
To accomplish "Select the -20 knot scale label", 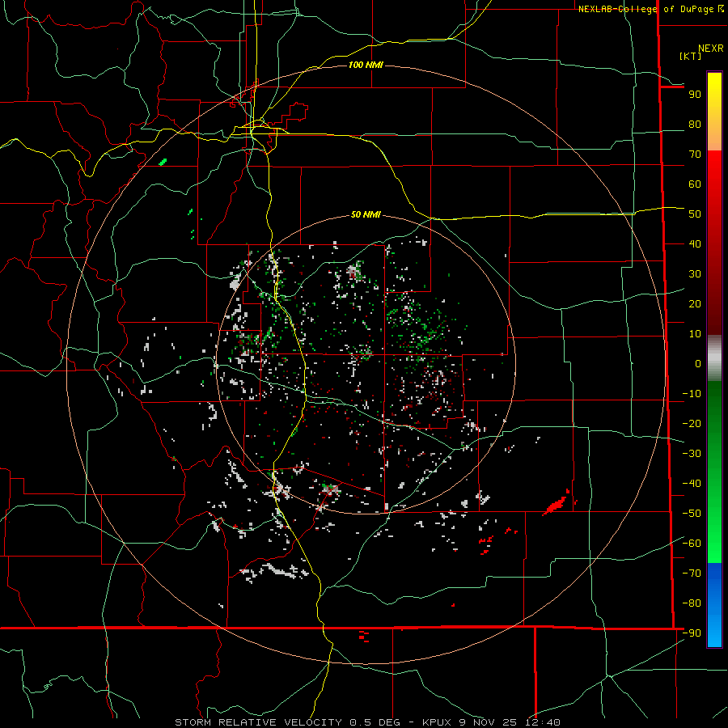I will click(x=692, y=423).
